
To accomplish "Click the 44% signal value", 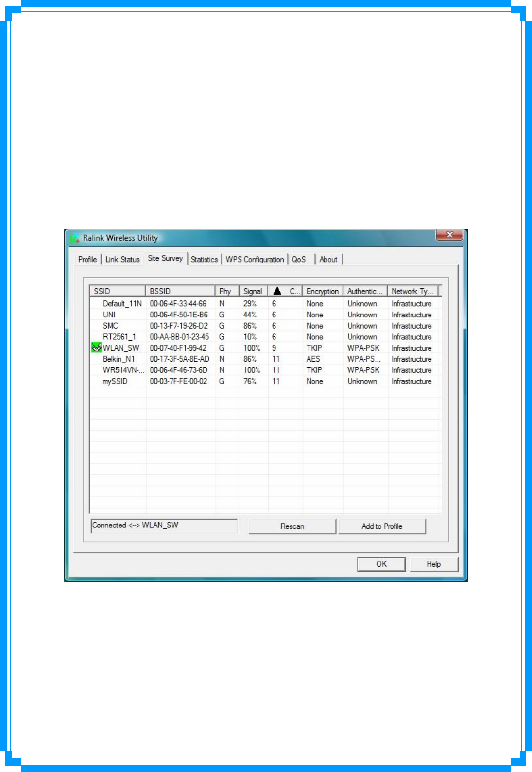I will [250, 315].
